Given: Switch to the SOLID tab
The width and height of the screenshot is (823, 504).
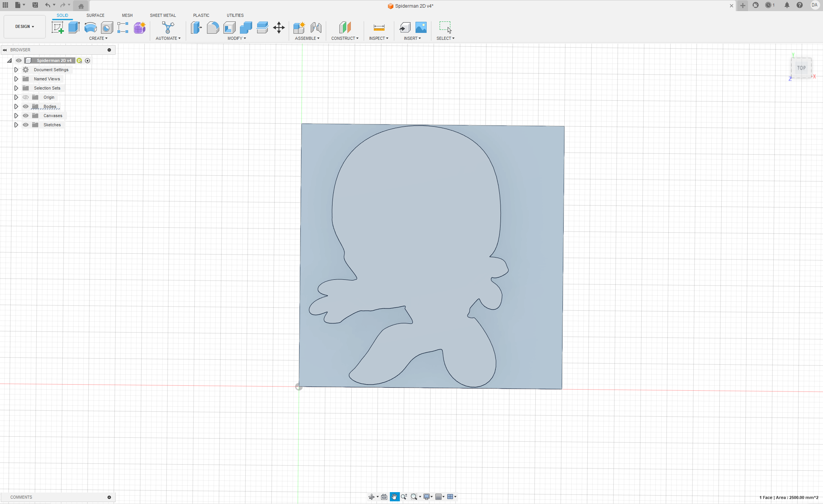Looking at the screenshot, I should click(62, 15).
